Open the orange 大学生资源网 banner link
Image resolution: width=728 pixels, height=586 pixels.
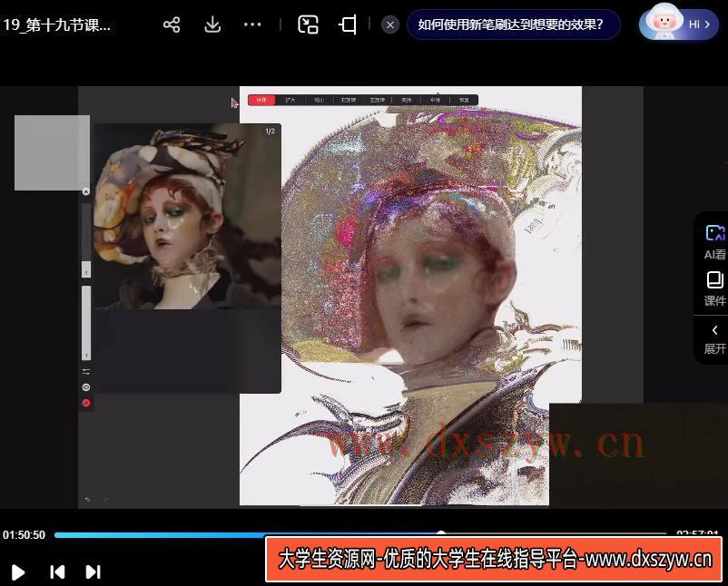point(494,559)
